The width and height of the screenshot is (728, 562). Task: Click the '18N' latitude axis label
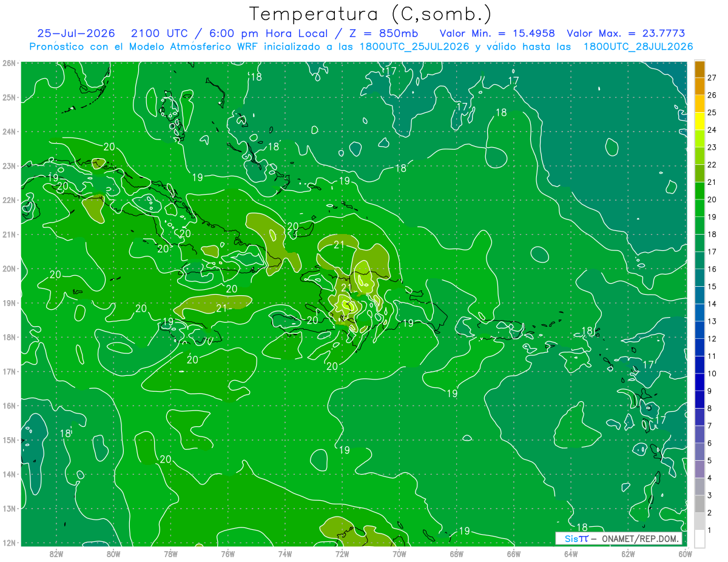coord(8,337)
